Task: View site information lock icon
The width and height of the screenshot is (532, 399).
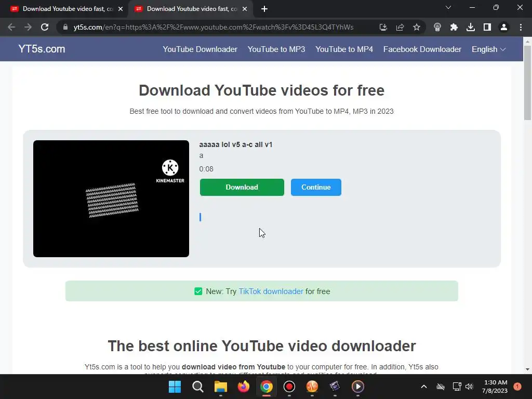Action: (65, 27)
